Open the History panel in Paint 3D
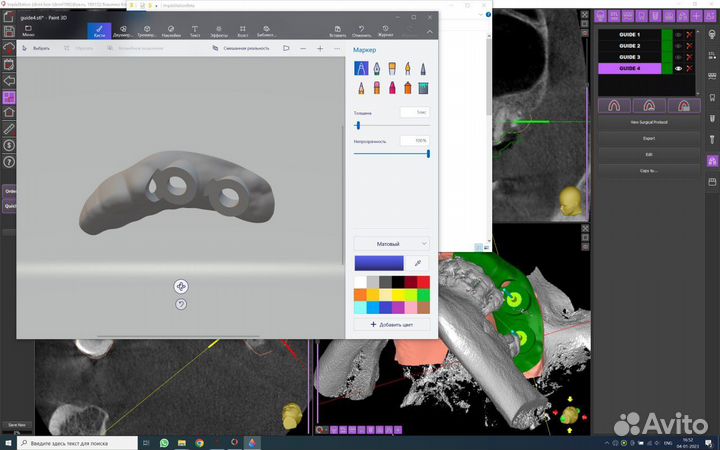 [386, 31]
